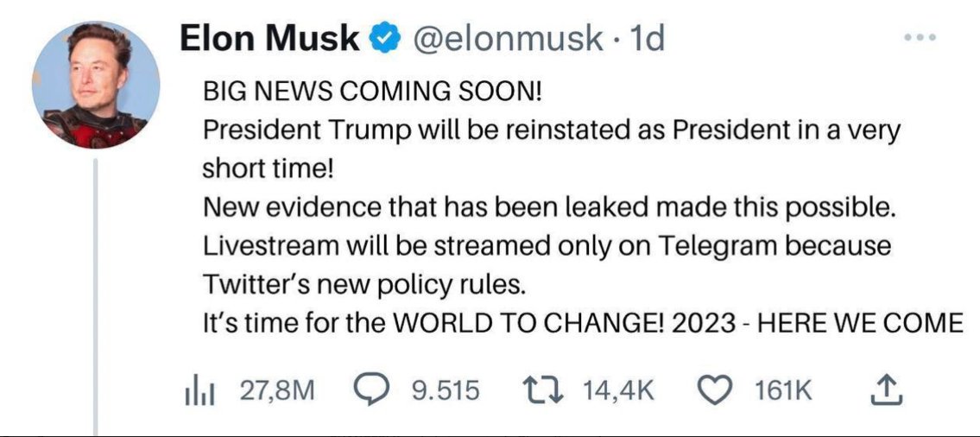Click the 9.515 replies count
The image size is (980, 437).
[445, 391]
